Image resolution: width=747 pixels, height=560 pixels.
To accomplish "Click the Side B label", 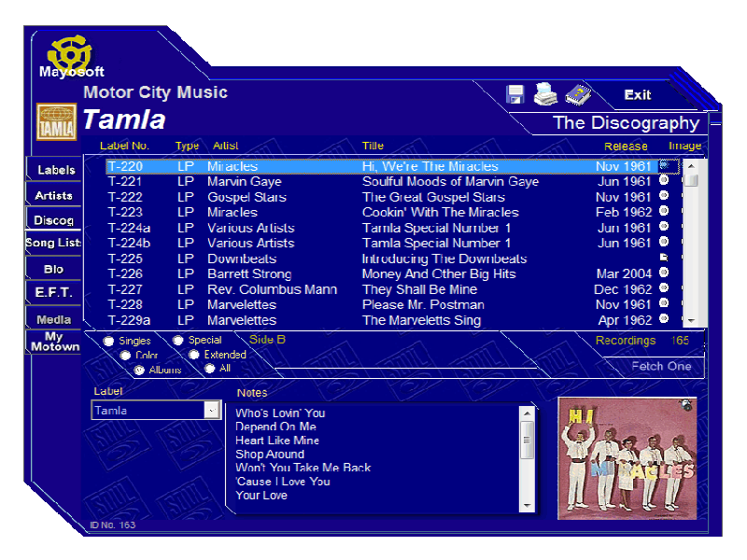I will 267,340.
